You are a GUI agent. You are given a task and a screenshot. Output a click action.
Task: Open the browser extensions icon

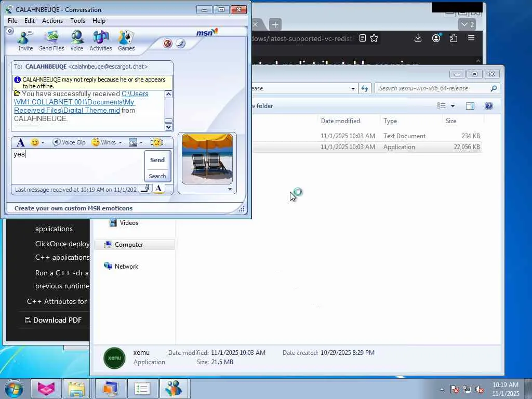(454, 38)
